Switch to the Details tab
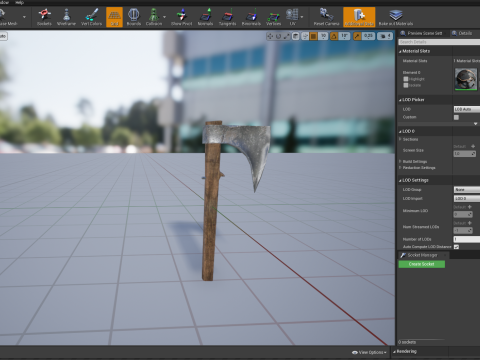Screen dimensions: 480x360 464,33
